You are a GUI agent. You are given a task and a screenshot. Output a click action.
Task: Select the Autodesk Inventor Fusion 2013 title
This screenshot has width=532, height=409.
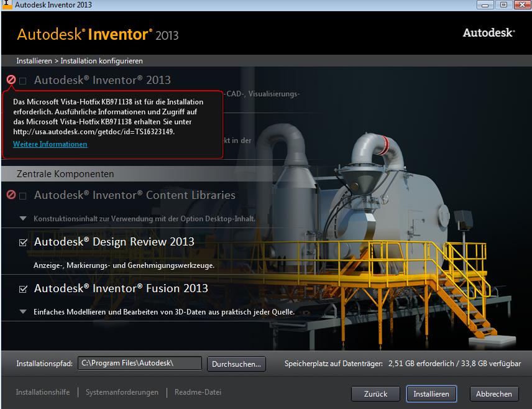pos(121,288)
